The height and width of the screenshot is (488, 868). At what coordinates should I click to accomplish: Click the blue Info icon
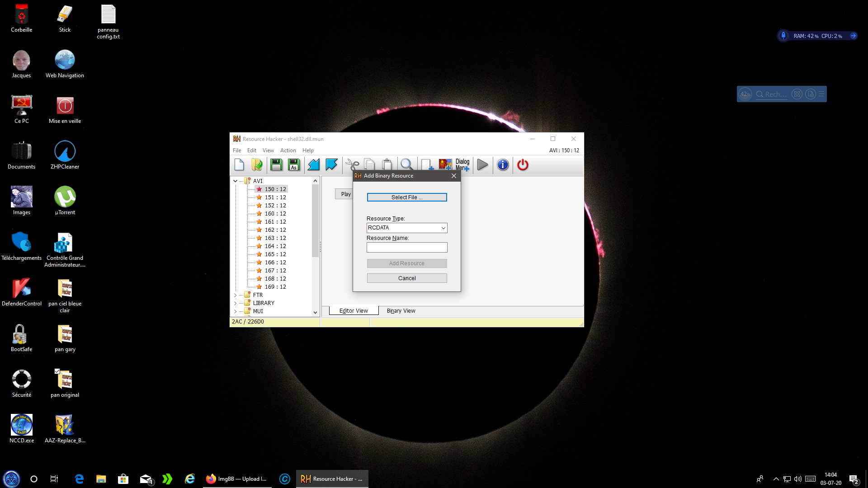pos(503,165)
